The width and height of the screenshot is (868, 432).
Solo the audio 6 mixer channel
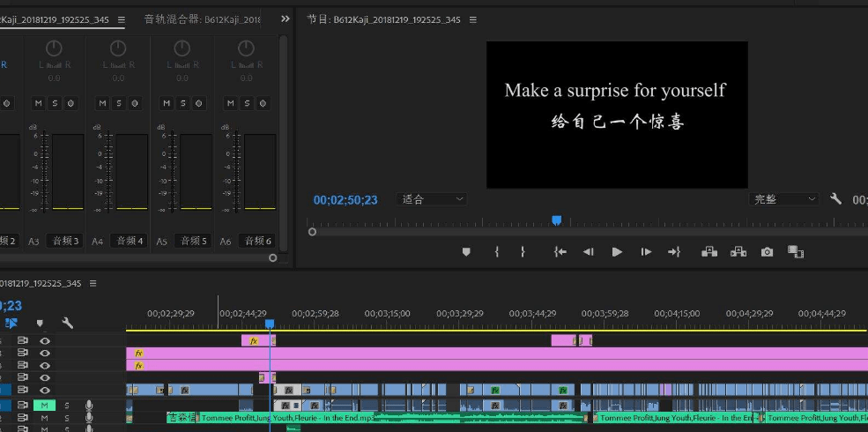pos(247,103)
